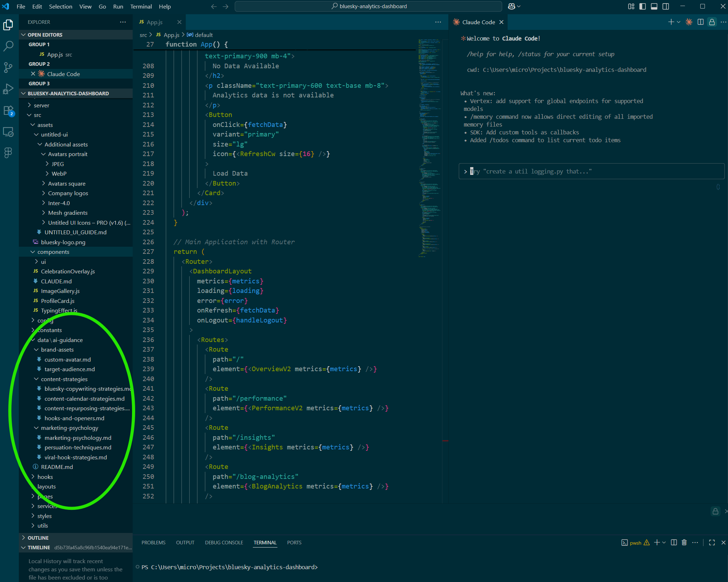Screen dimensions: 728x582
Task: Switch to the PROBLEMS tab
Action: tap(153, 543)
